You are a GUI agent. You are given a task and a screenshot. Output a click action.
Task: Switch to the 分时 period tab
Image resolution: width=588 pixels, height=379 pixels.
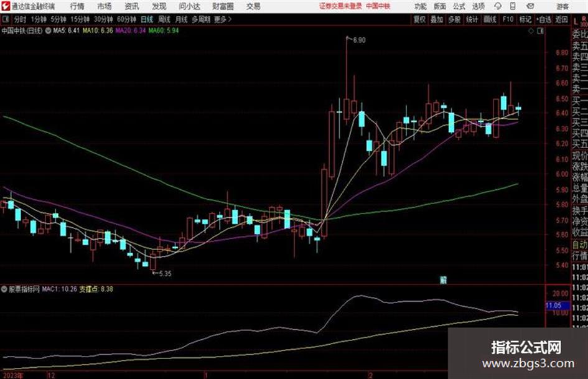(21, 19)
